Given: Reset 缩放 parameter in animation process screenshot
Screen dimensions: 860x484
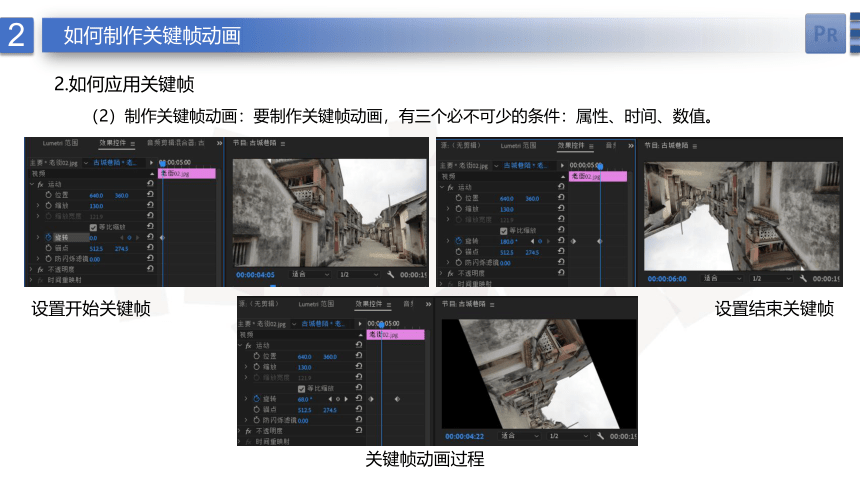Looking at the screenshot, I should click(359, 366).
